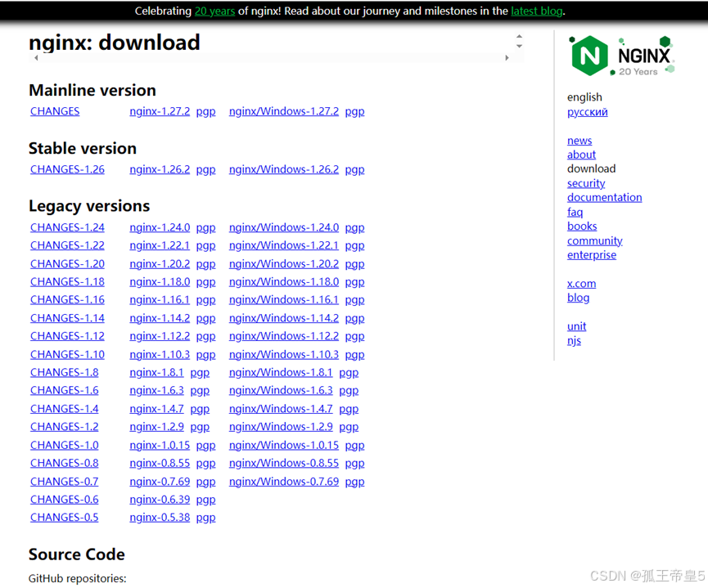This screenshot has height=588, width=708.
Task: Download nginx/Windows-0.8.55
Action: [283, 464]
